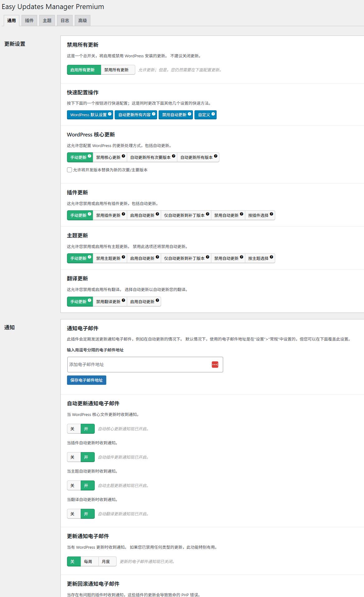
Task: Click help icon on plugin 手动更新
Action: click(89, 214)
